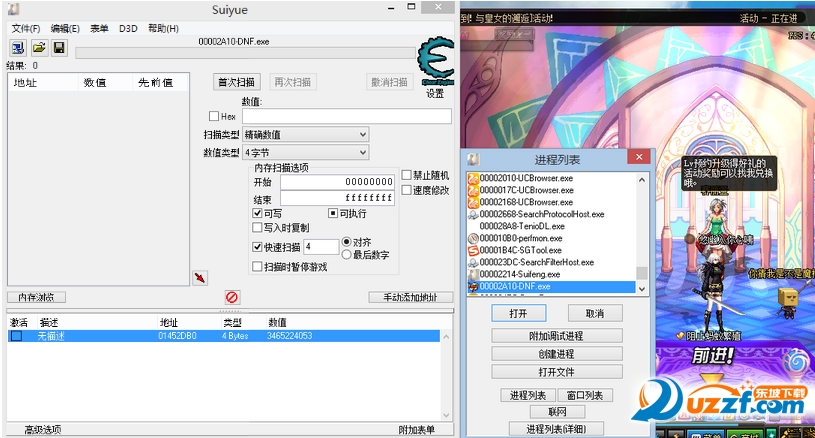Screen dimensions: 815x438
Task: Click process list scrollbar down arrow
Action: click(x=642, y=288)
